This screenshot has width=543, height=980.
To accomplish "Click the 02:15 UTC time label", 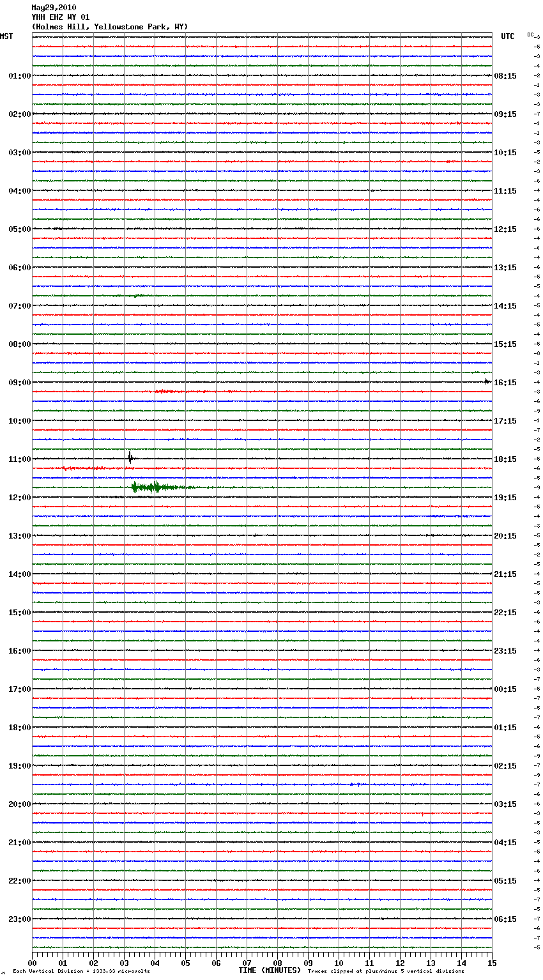I will click(x=505, y=766).
